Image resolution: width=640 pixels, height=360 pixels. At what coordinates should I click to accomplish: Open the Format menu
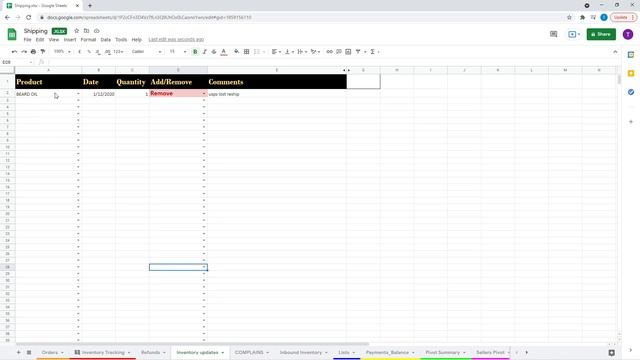click(88, 40)
